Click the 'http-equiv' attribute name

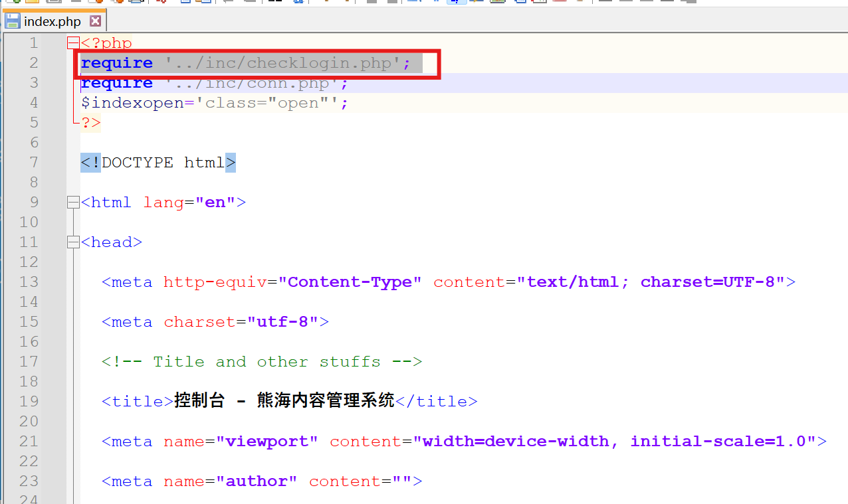[215, 282]
